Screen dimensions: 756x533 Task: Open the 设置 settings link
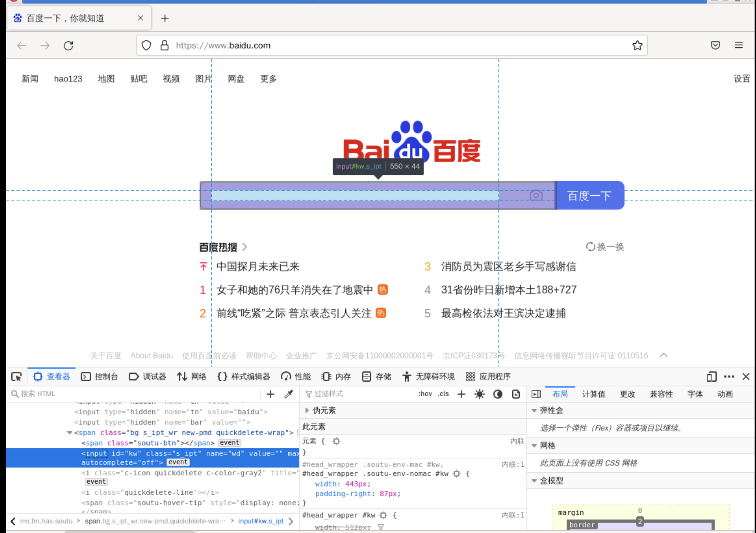coord(742,79)
